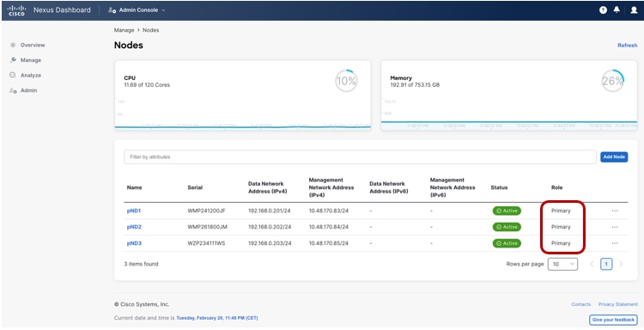Click the Add Node button
This screenshot has height=330, width=644.
(614, 156)
